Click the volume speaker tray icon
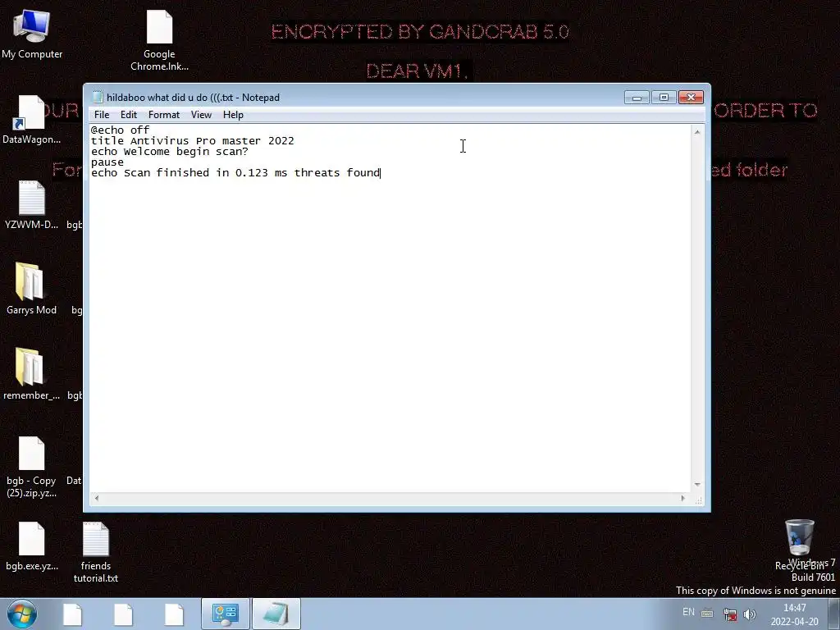Screen dimensions: 840x630 point(750,614)
